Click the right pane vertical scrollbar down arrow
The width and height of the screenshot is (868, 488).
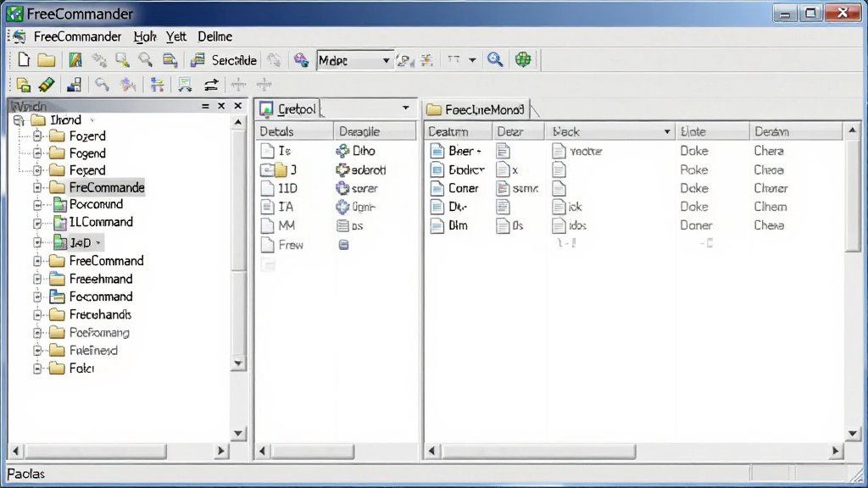click(x=853, y=435)
